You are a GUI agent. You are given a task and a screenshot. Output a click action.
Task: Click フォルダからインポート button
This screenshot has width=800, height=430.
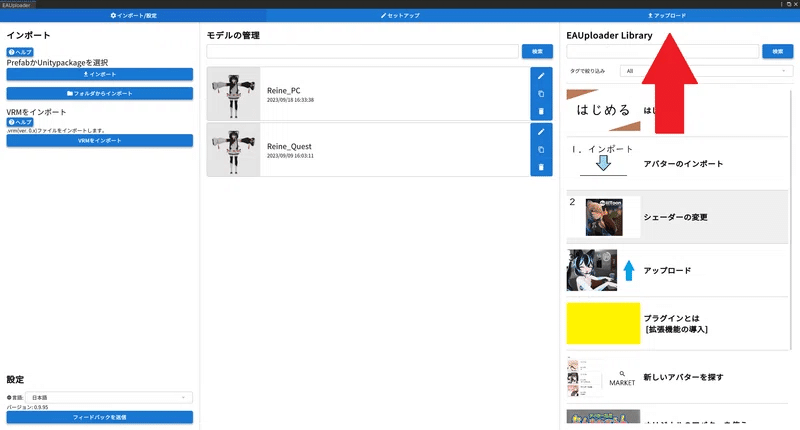pyautogui.click(x=99, y=93)
